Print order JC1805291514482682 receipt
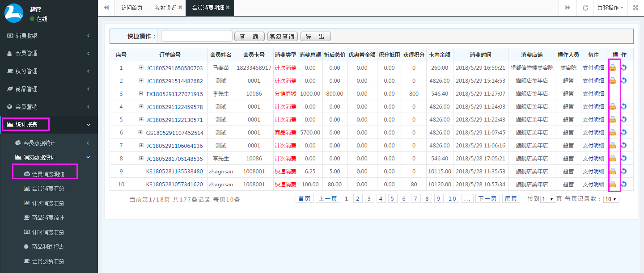The image size is (644, 273). click(613, 81)
